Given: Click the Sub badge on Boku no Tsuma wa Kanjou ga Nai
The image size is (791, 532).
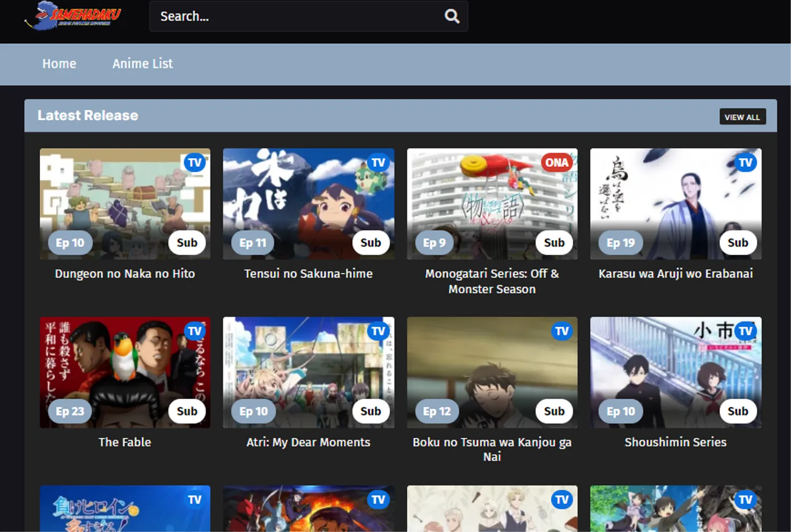Looking at the screenshot, I should point(554,412).
